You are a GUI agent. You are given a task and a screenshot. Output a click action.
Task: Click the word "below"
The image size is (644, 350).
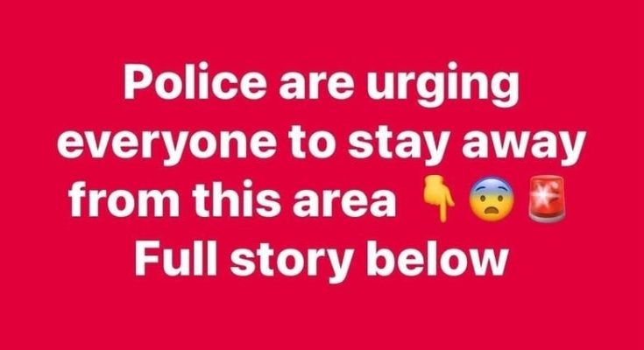[x=438, y=257]
